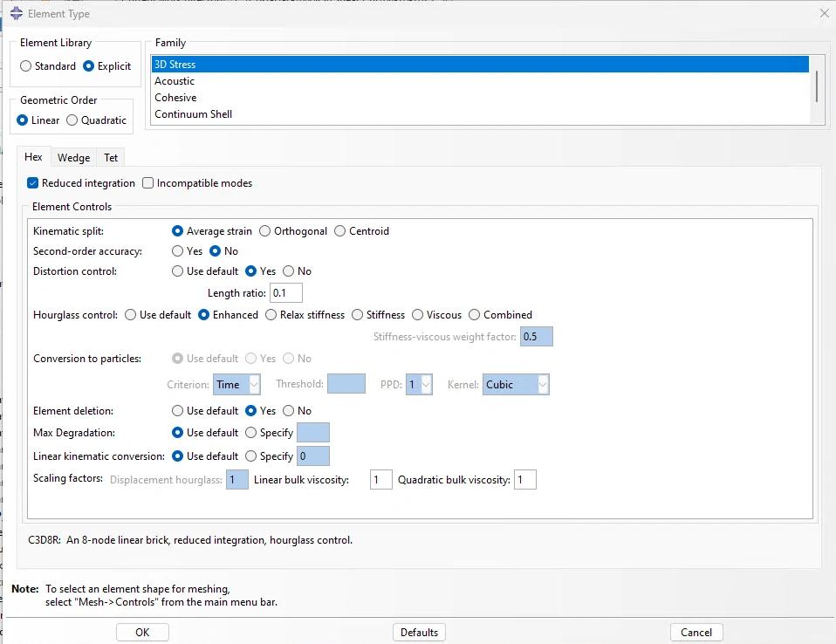Select Continuum Shell family
This screenshot has height=644, width=836.
pyautogui.click(x=480, y=114)
